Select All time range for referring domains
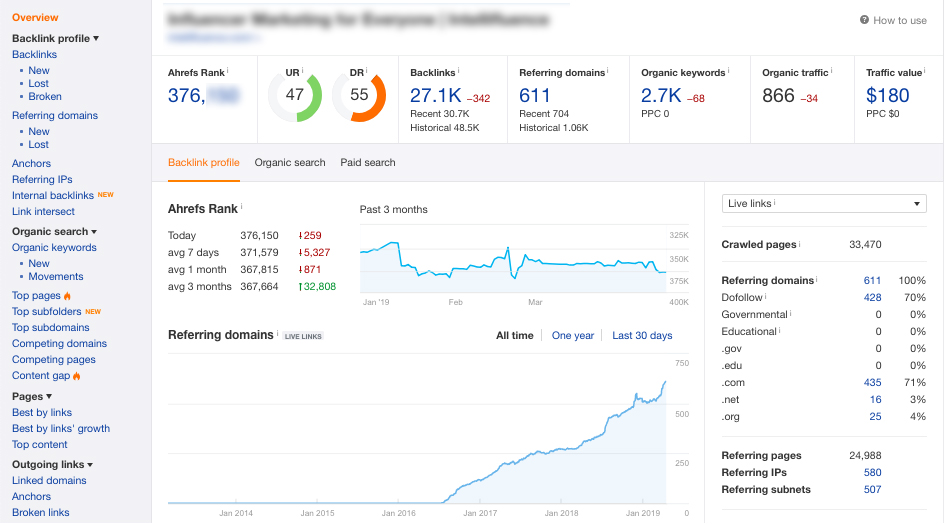952x524 pixels. [x=514, y=336]
